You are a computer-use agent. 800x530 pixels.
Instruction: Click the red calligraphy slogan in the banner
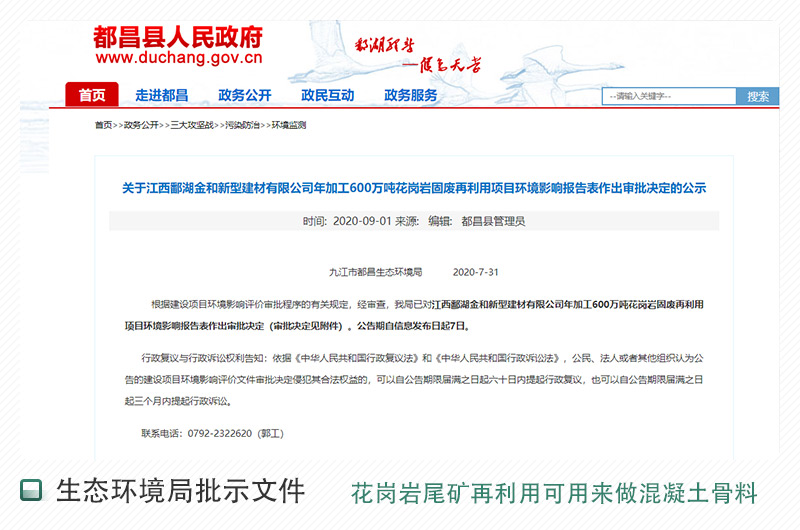[418, 55]
